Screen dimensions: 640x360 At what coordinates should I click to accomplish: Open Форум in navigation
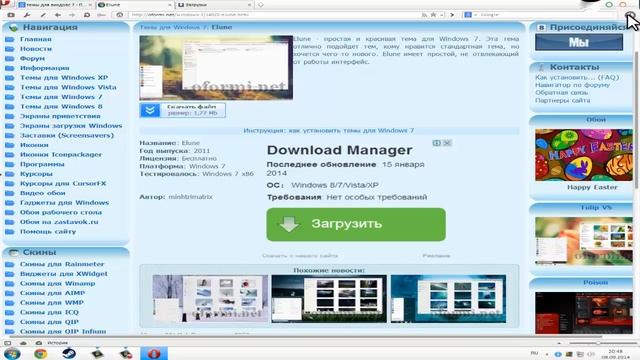click(32, 58)
